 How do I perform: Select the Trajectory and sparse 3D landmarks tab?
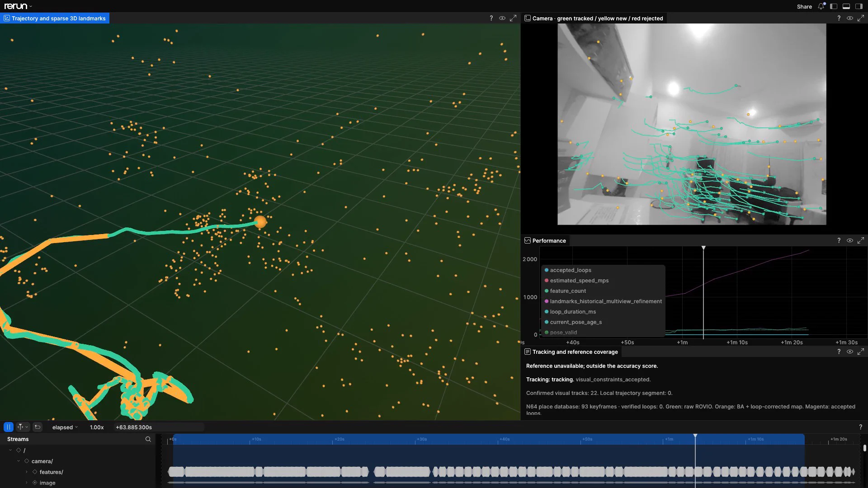[55, 19]
